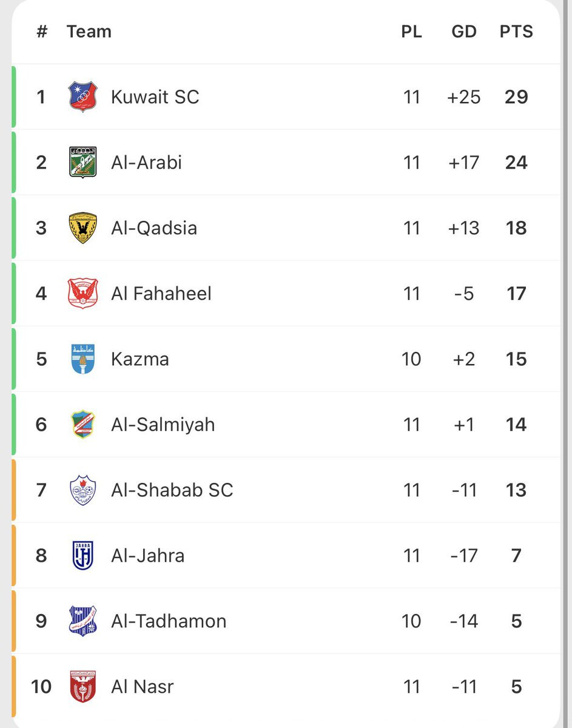This screenshot has height=728, width=572.
Task: Click the Kazma blue torch logo
Action: pyautogui.click(x=82, y=359)
